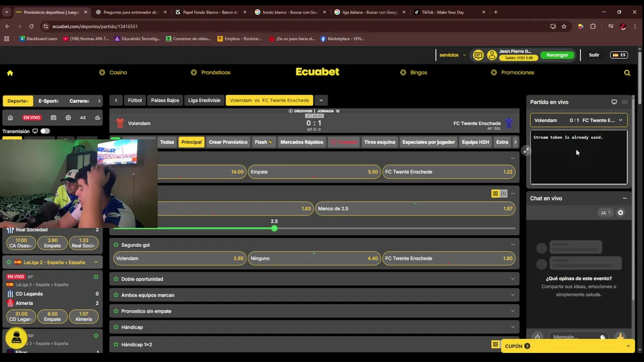644x362 pixels.
Task: Bookmark this page in Chrome
Action: tap(564, 26)
